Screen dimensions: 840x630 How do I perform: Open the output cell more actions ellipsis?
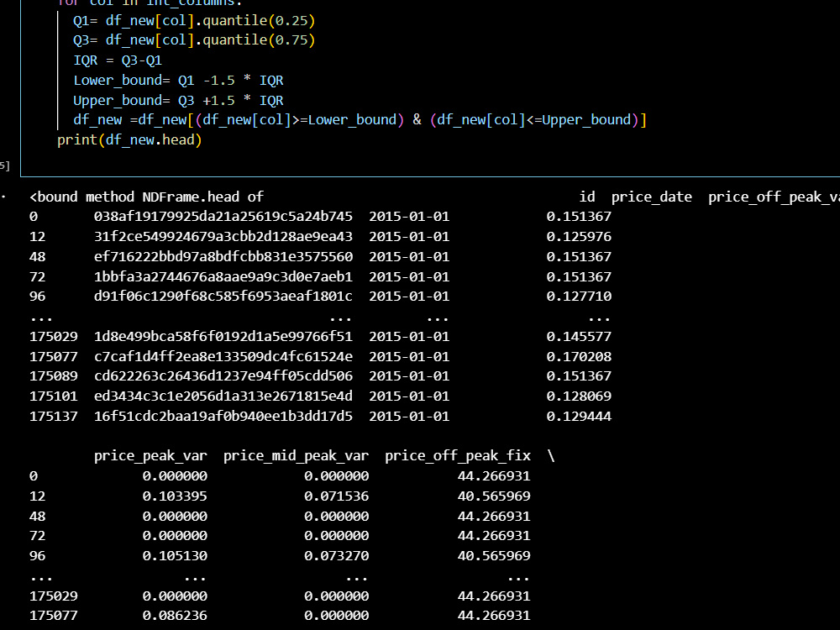point(3,197)
